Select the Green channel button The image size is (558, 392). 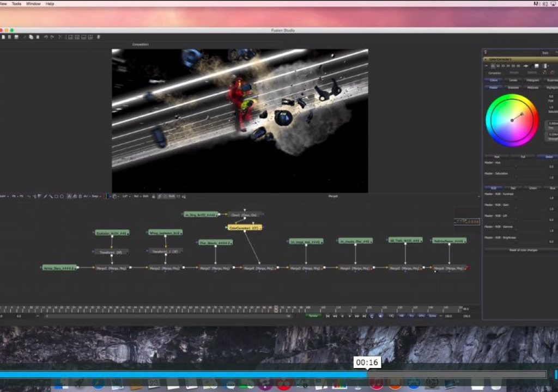click(532, 188)
